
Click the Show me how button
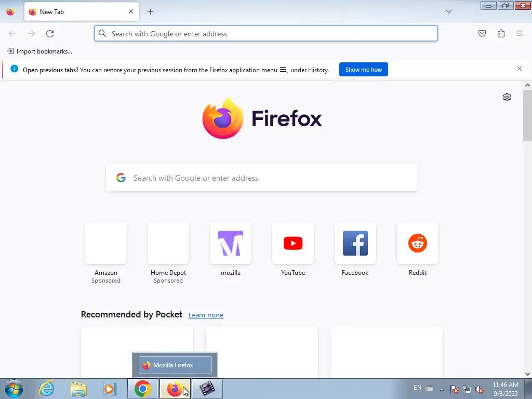(x=363, y=70)
